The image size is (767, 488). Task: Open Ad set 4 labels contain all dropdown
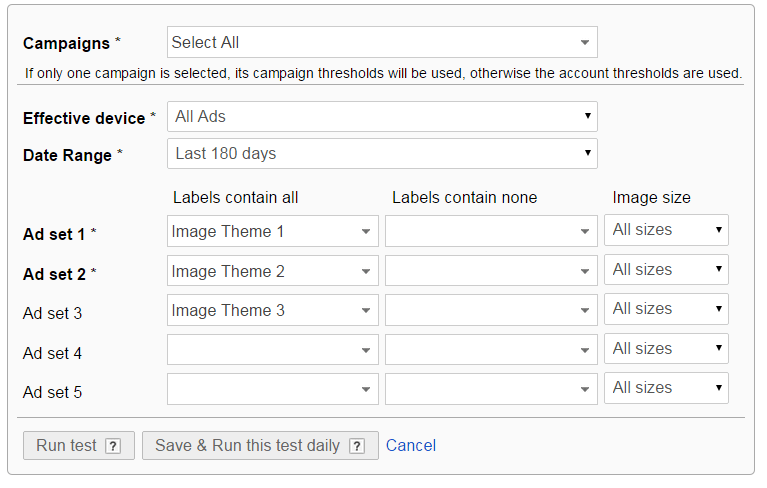(273, 350)
